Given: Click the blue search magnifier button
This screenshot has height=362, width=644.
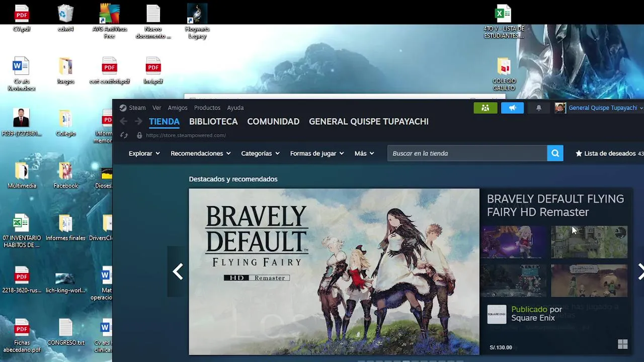Looking at the screenshot, I should 555,153.
